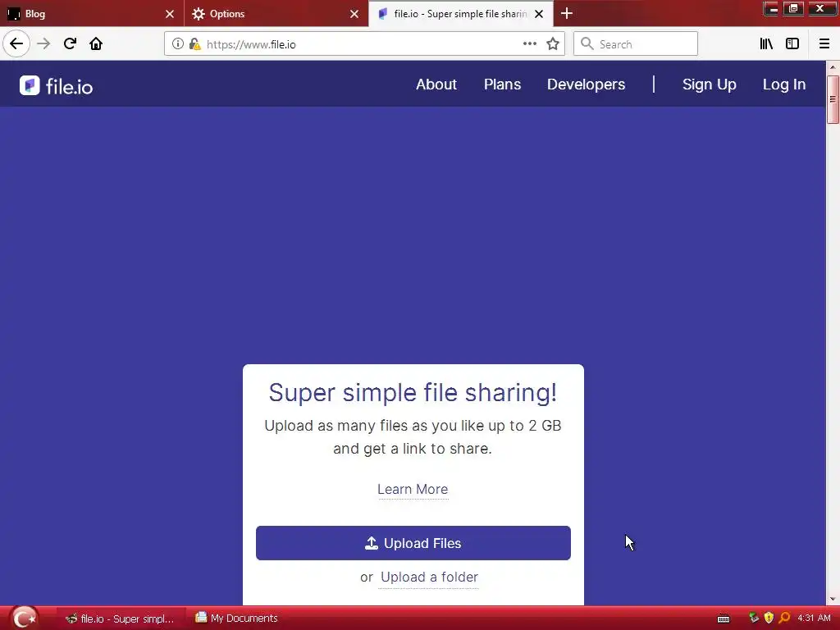Viewport: 840px width, 630px height.
Task: Open page actions three-dot menu
Action: point(530,44)
